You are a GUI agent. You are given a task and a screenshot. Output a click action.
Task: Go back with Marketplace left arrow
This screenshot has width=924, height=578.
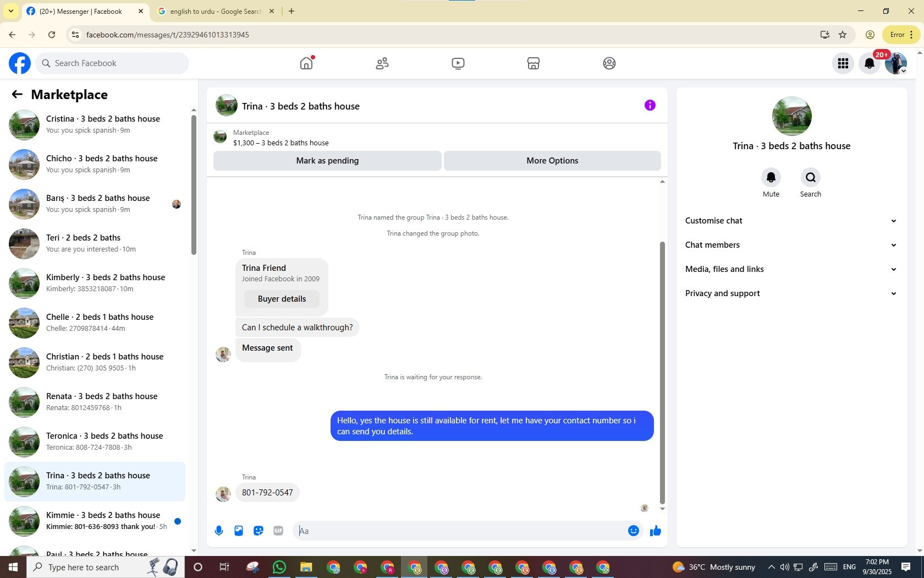click(x=17, y=95)
